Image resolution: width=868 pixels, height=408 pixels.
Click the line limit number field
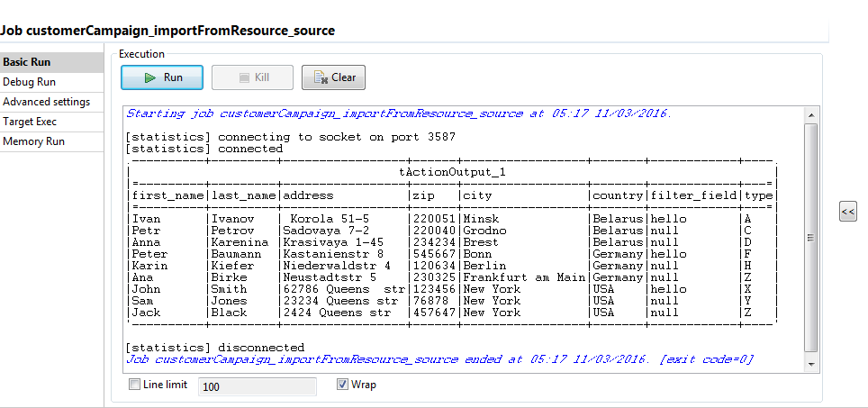(x=257, y=386)
